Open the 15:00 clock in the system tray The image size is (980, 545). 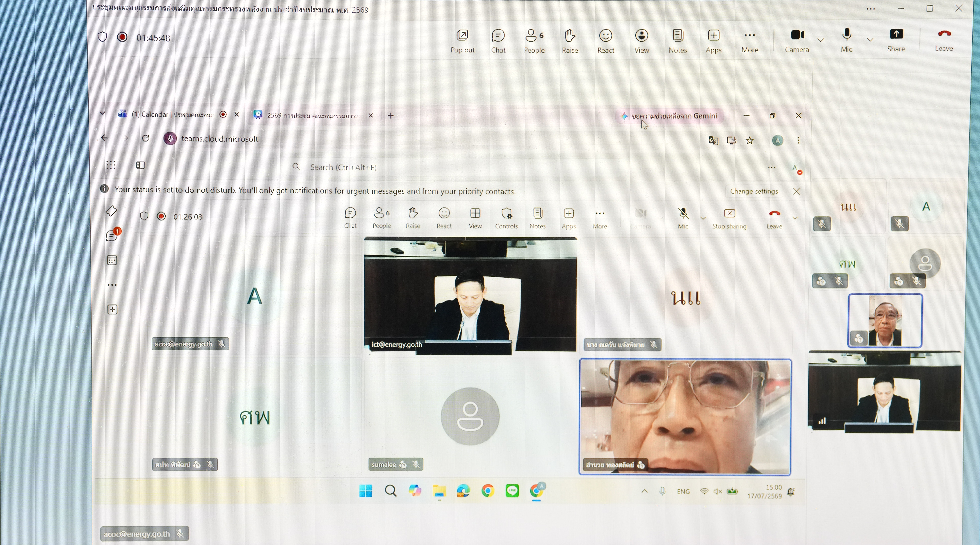coord(764,492)
